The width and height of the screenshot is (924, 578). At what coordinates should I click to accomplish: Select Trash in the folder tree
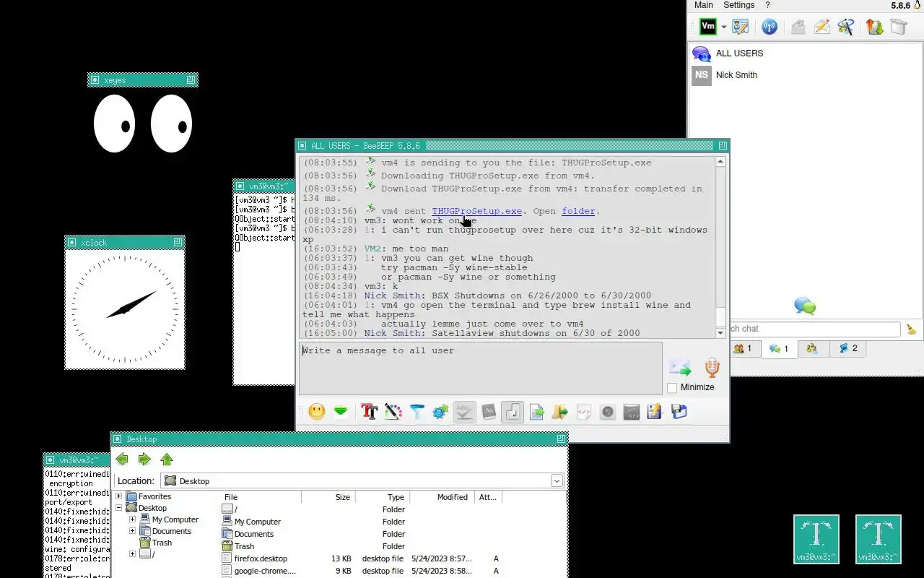162,543
